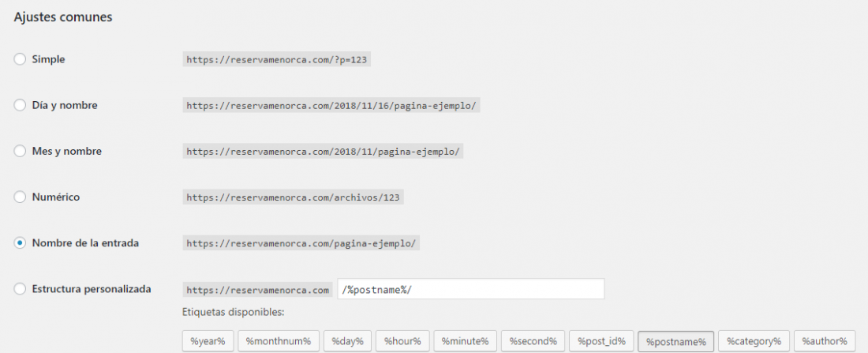Click the ?p=123 example URL
Screen dimensions: 868x353
(276, 59)
